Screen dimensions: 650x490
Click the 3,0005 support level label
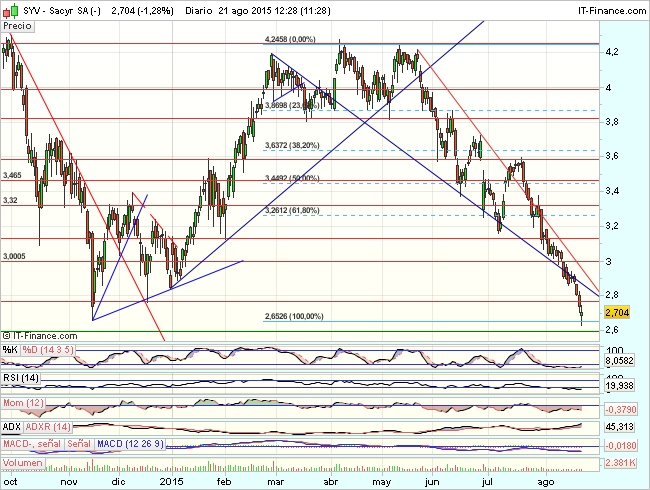pyautogui.click(x=14, y=256)
